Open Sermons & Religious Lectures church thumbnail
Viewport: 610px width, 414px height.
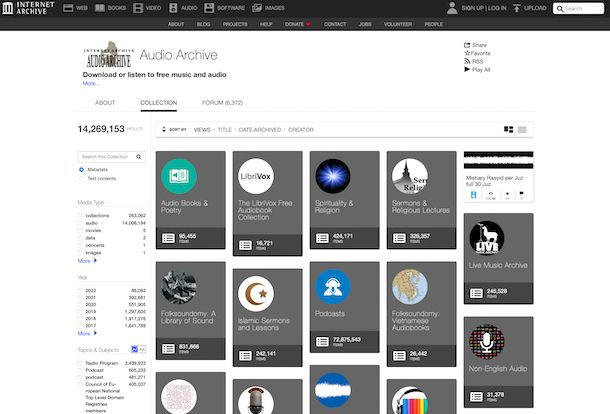point(410,176)
